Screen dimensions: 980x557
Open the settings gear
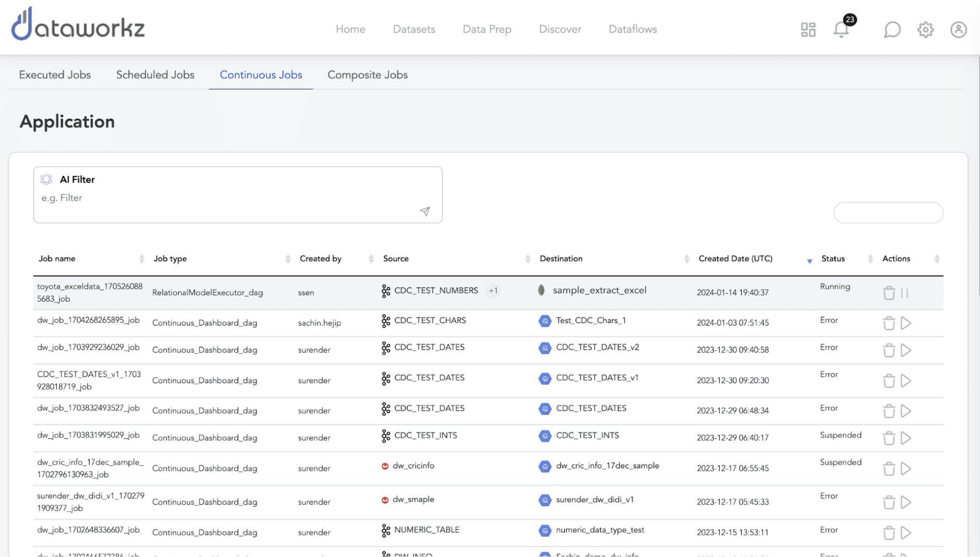click(x=925, y=29)
